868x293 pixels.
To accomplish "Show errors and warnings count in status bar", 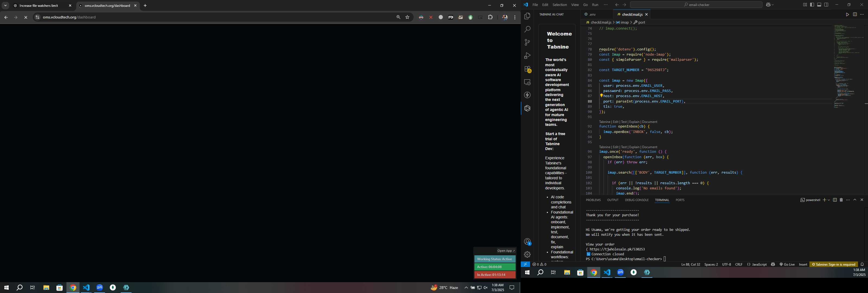I will 539,264.
